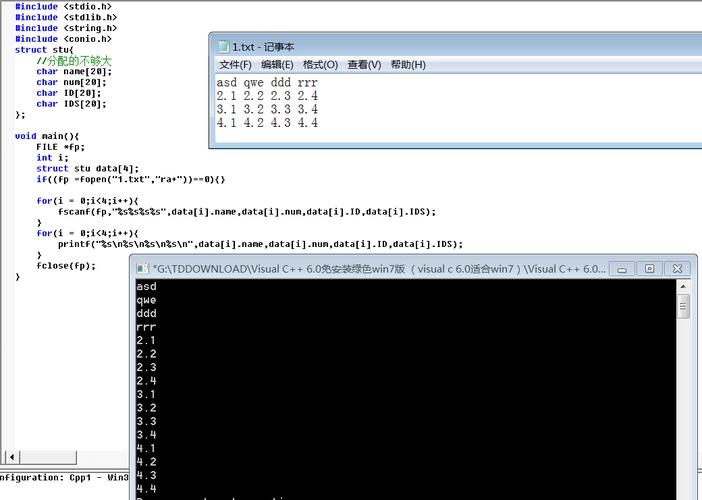Click the green comment '//分配的不够大'
This screenshot has width=702, height=500.
click(x=74, y=60)
